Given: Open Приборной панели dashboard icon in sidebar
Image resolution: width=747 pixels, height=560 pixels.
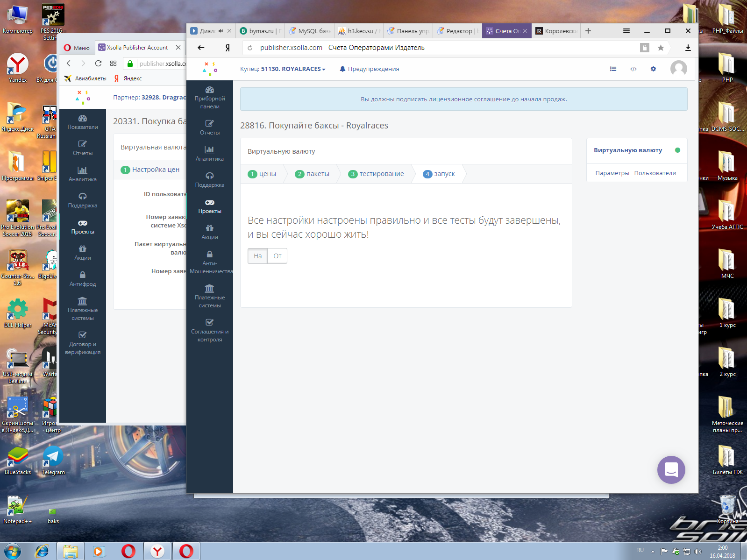Looking at the screenshot, I should [x=210, y=90].
